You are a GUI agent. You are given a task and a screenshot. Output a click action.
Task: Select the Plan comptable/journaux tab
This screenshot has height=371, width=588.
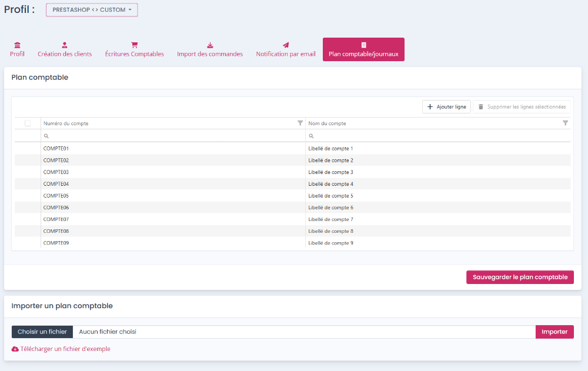(363, 49)
